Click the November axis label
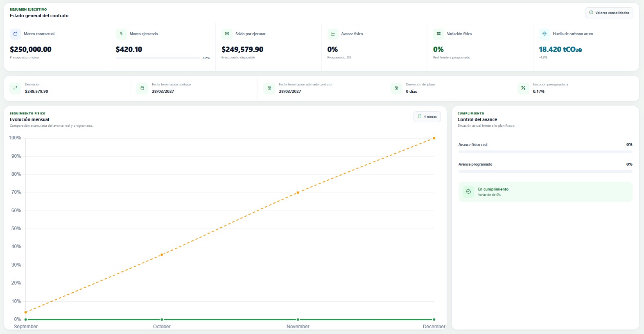The image size is (644, 334). tap(298, 327)
